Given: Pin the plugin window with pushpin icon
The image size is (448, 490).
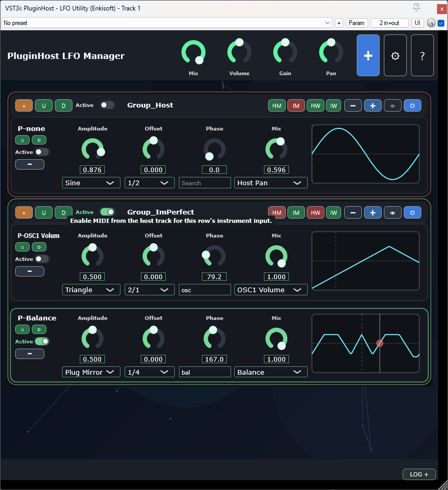Looking at the screenshot, I should (416, 8).
